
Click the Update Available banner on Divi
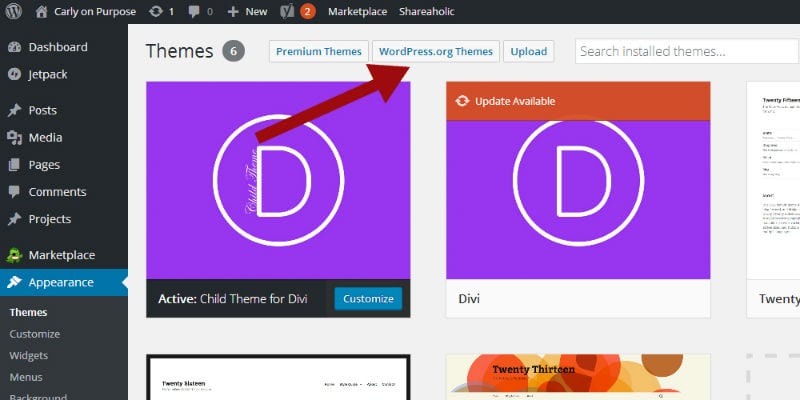pos(578,101)
